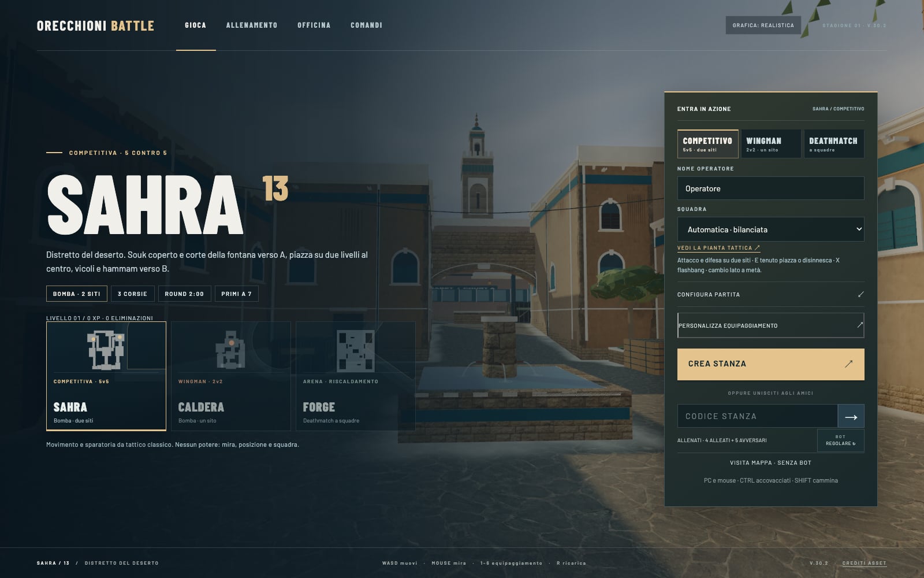The image size is (924, 578).
Task: Open the Vedi la pianta tattica link
Action: [x=718, y=248]
